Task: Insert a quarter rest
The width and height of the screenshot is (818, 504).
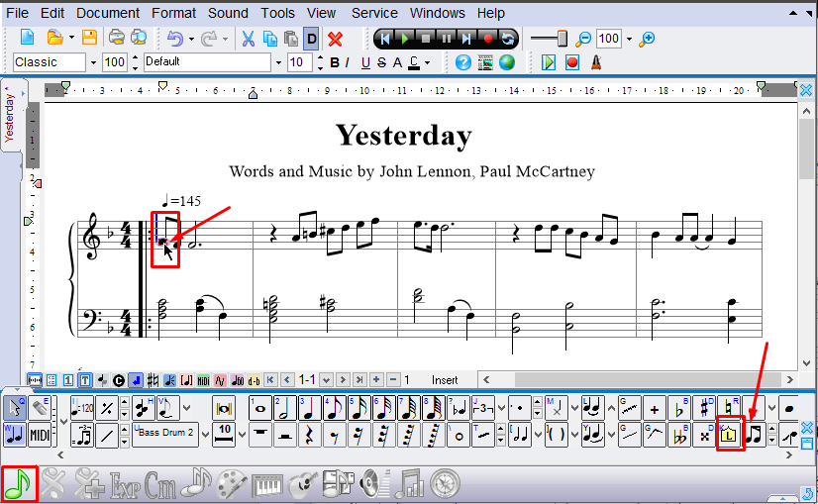Action: pyautogui.click(x=309, y=435)
